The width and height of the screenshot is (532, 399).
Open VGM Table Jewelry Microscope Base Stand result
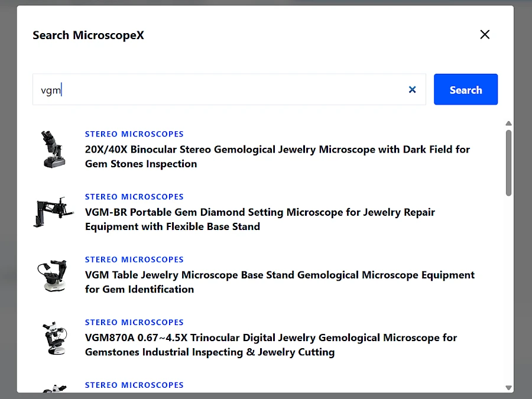point(280,282)
